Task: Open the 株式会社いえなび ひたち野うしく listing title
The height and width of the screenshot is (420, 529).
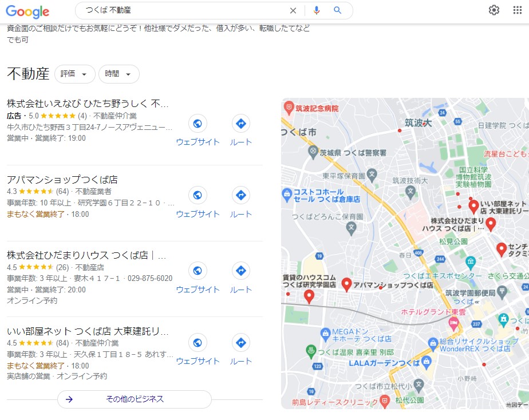Action: (x=88, y=104)
